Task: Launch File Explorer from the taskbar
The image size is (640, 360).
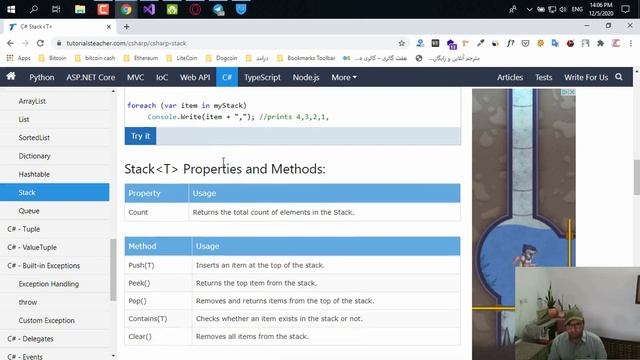Action: tap(80, 9)
